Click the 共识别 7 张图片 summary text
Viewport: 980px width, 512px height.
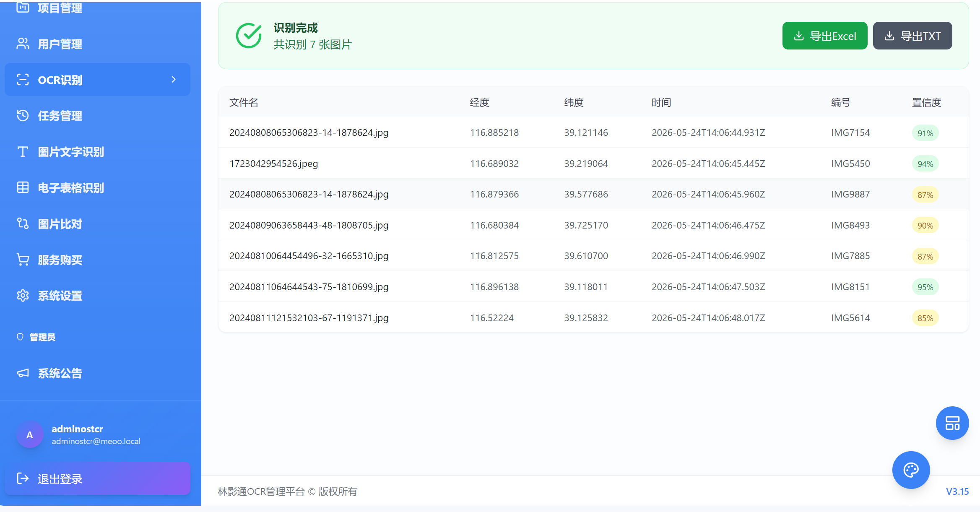(x=312, y=44)
